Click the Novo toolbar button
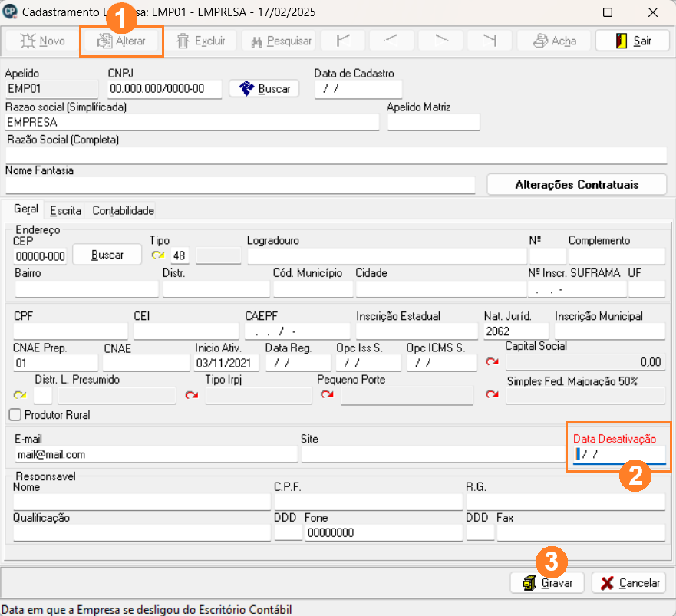The width and height of the screenshot is (676, 616). [42, 41]
